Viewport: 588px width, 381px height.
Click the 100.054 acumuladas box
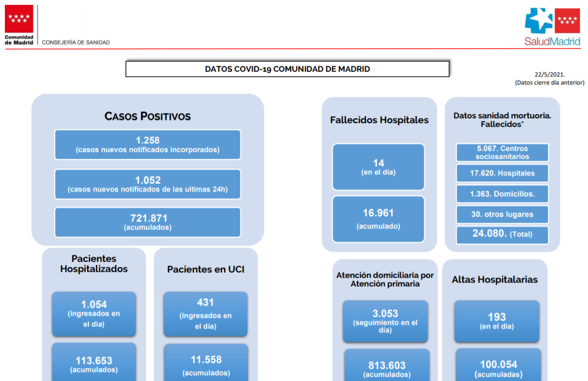(x=499, y=365)
